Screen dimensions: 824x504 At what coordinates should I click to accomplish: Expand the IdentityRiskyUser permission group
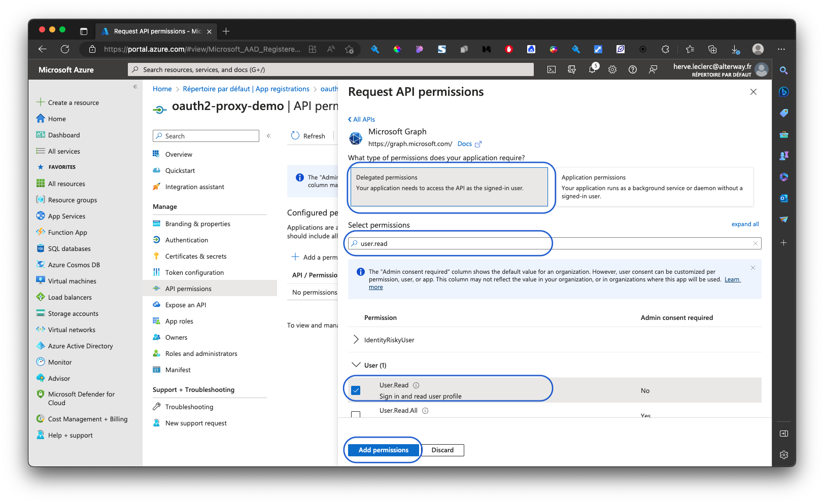tap(356, 340)
